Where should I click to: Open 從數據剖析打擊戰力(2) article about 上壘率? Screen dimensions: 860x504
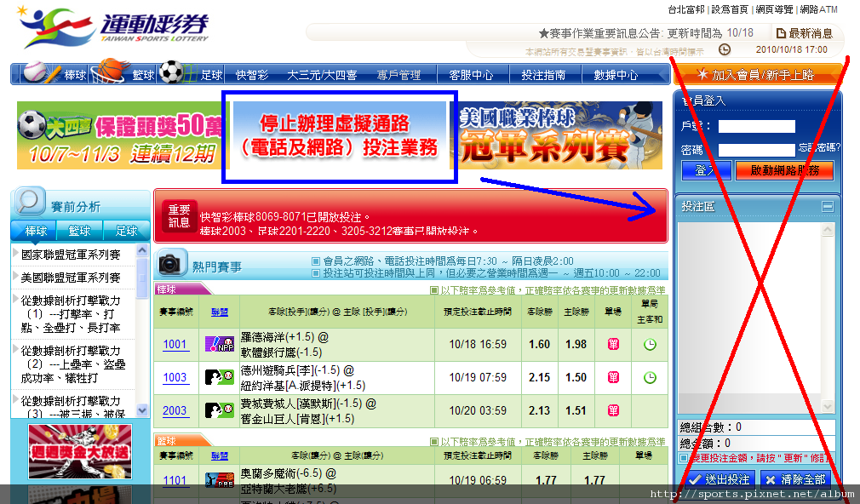[x=73, y=364]
